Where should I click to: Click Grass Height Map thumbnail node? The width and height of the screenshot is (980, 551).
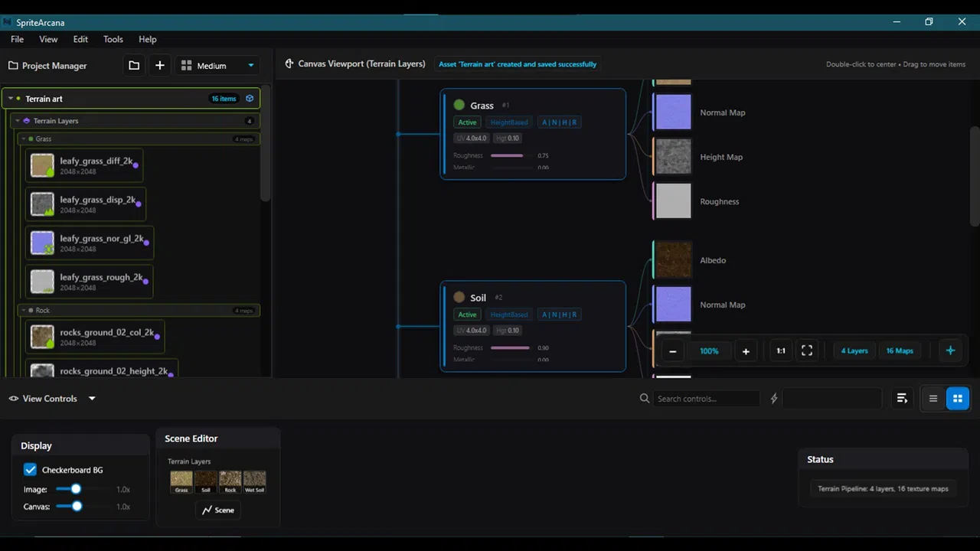[674, 157]
